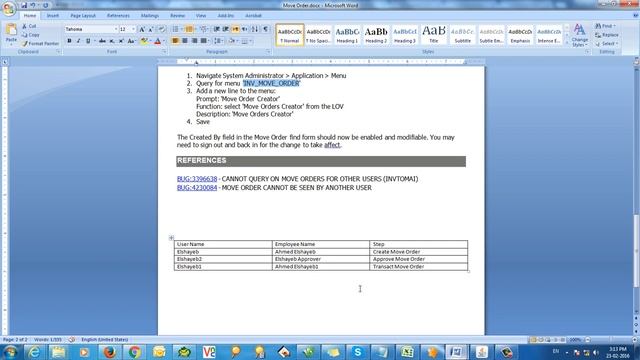Click the Change Case Aa icon
Image resolution: width=640 pixels, height=360 pixels.
131,41
